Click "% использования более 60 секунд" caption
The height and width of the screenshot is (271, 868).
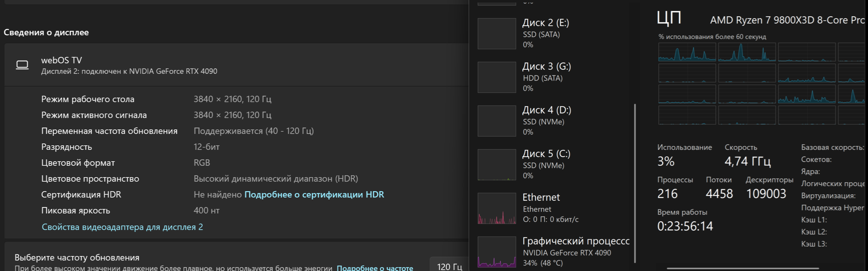coord(712,37)
